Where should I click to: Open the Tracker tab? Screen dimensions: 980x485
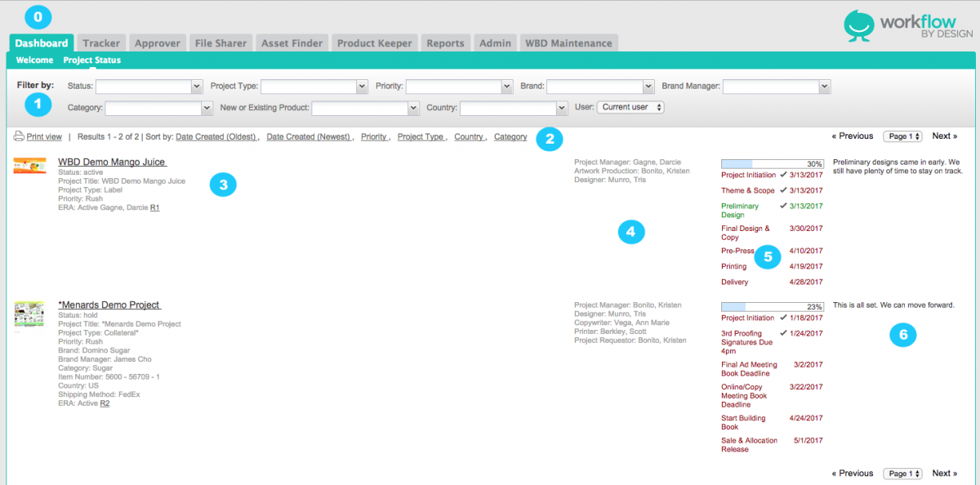coord(101,43)
